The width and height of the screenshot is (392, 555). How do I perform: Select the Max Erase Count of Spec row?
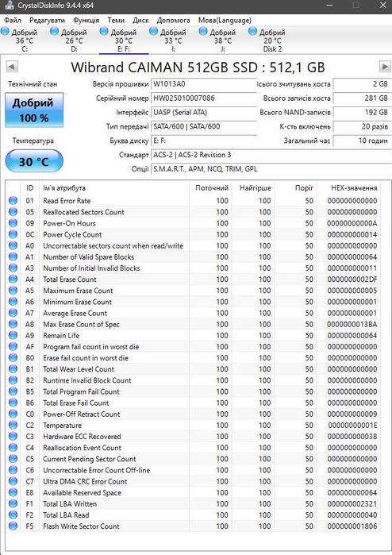click(194, 324)
